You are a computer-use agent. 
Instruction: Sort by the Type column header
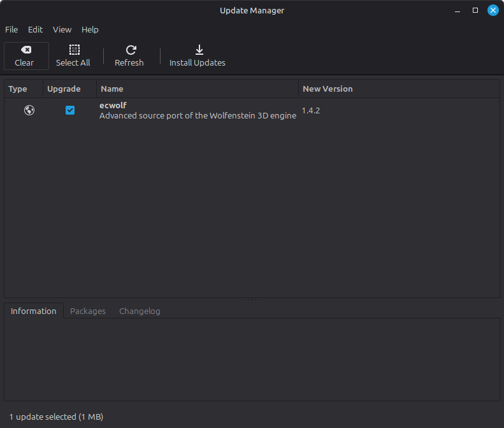tap(24, 89)
